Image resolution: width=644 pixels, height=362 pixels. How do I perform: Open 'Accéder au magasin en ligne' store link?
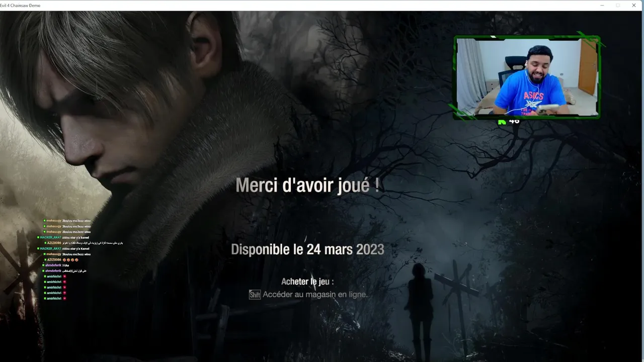[315, 295]
